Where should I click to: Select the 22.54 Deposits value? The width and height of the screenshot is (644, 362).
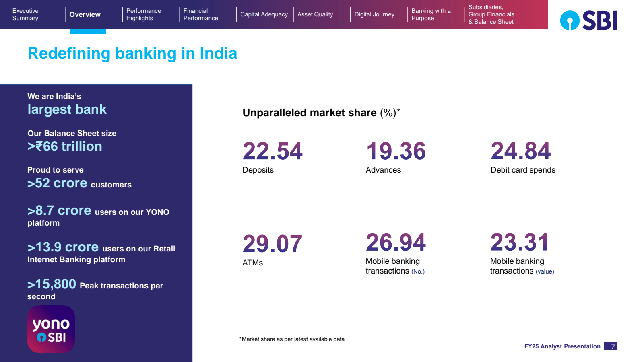coord(272,151)
